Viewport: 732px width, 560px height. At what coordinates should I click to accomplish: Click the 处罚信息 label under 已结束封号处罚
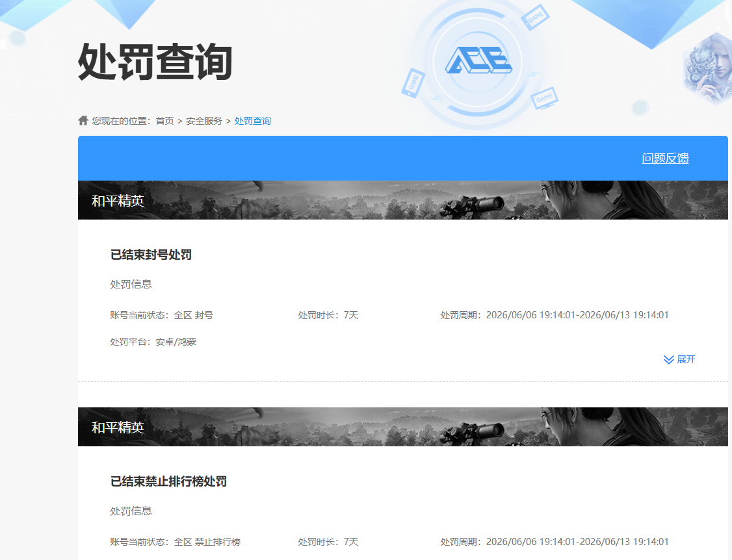[131, 285]
